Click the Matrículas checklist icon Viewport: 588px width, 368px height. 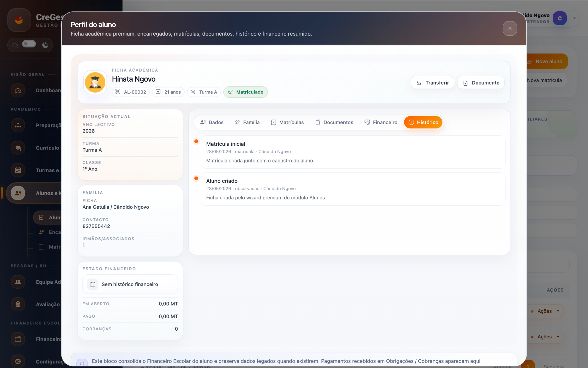coord(273,122)
